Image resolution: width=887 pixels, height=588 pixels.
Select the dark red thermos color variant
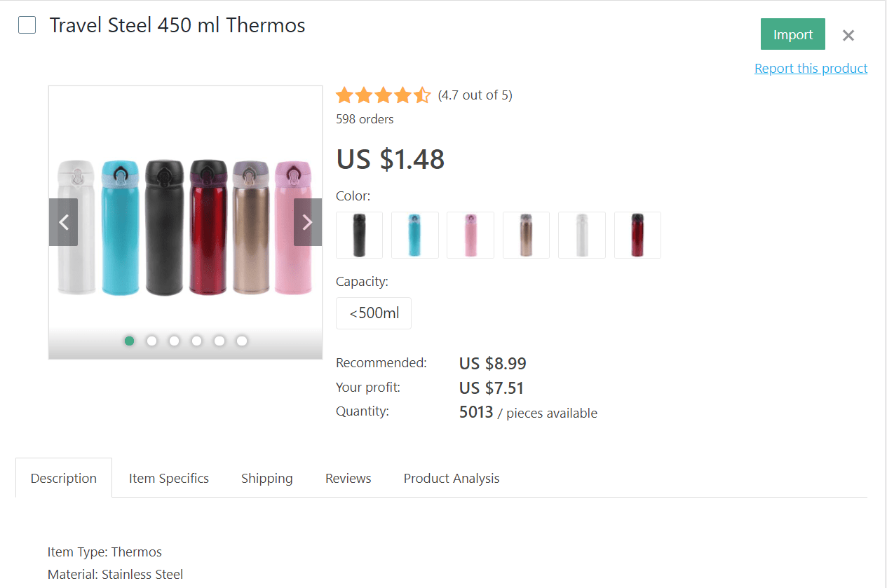[x=637, y=235]
